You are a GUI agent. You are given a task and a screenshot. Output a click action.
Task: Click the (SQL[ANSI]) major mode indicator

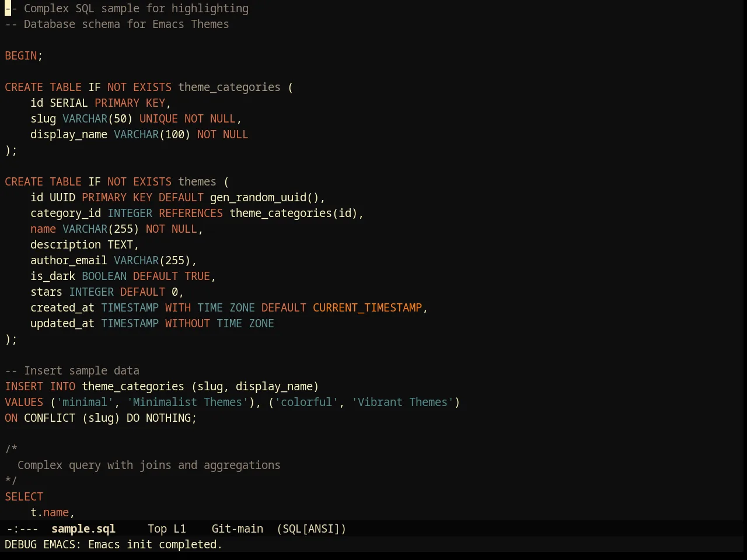(311, 528)
